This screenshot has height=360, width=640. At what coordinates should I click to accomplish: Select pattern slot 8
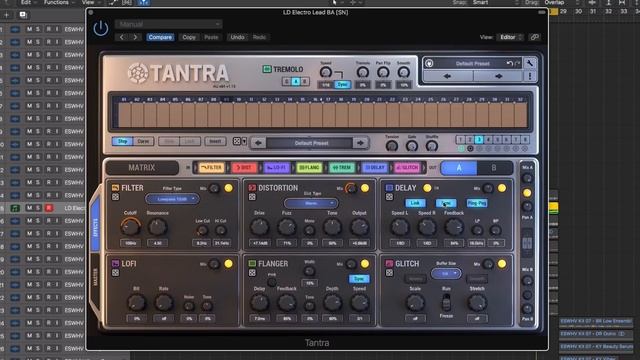[x=525, y=140]
